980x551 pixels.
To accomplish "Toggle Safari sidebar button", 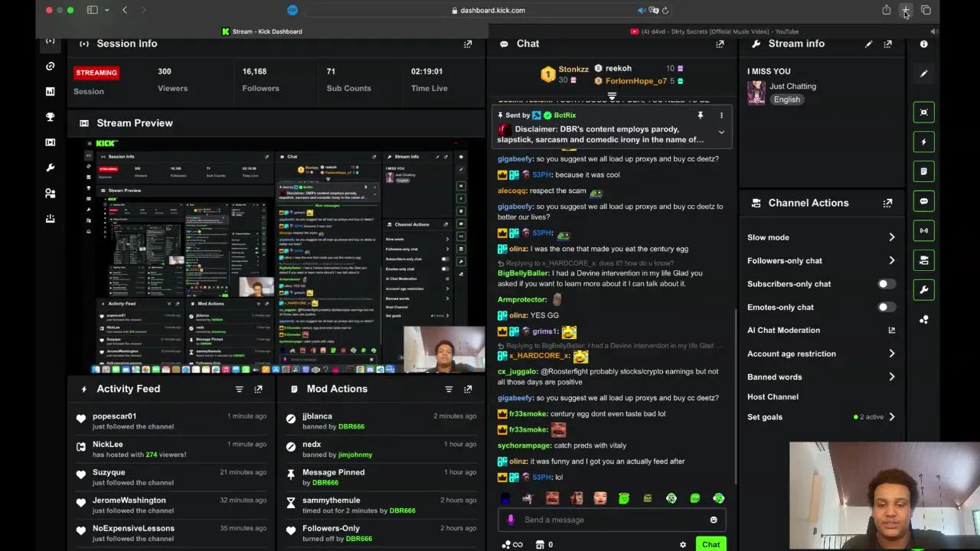I will (x=92, y=10).
